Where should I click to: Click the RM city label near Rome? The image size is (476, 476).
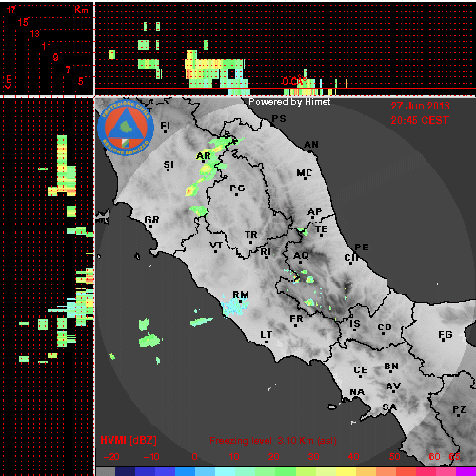coord(241,294)
